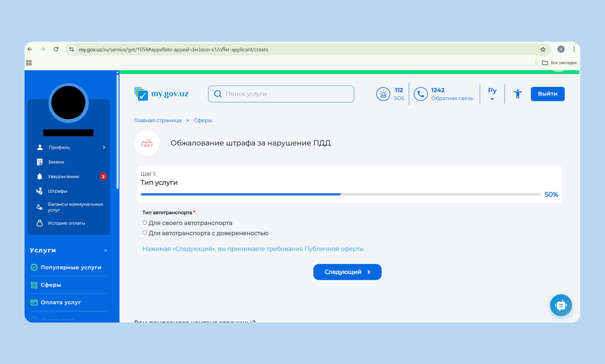
Task: Expand the Профиль submenu arrow
Action: (104, 148)
